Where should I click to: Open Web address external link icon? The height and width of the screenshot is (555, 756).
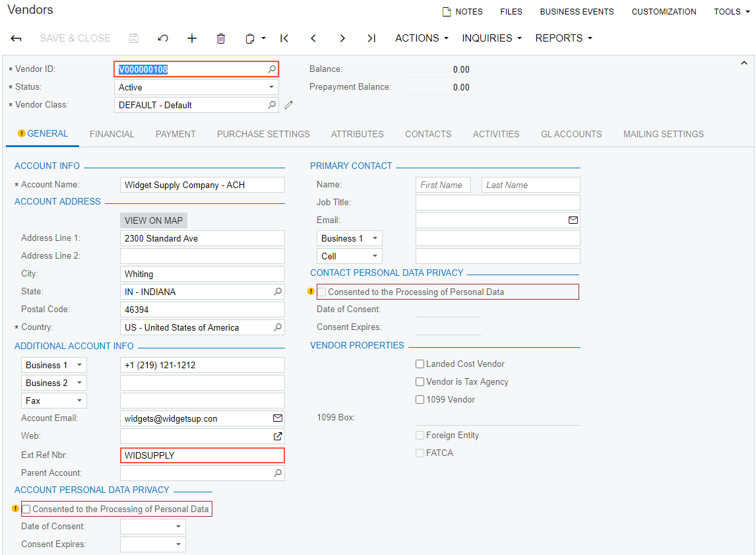tap(278, 436)
